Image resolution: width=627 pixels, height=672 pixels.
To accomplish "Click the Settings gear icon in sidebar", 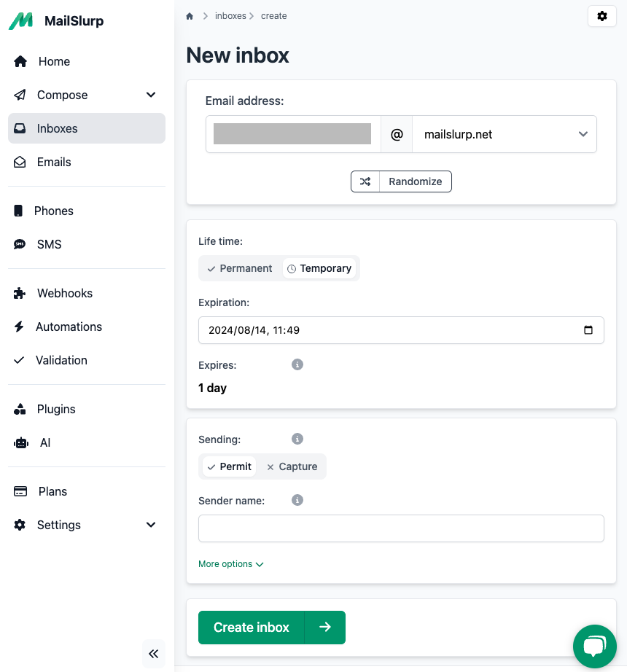I will 20,525.
